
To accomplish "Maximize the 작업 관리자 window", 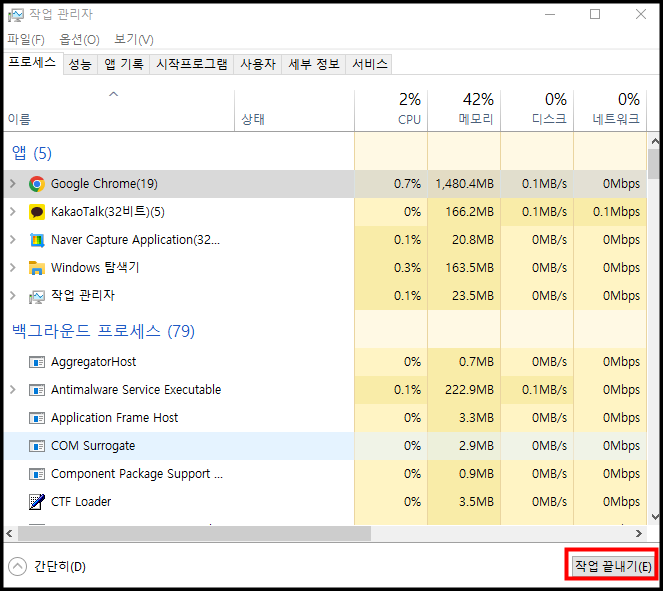I will click(595, 15).
